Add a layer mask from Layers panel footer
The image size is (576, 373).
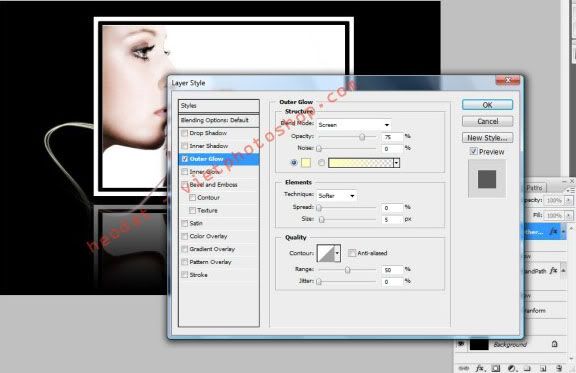pos(496,368)
